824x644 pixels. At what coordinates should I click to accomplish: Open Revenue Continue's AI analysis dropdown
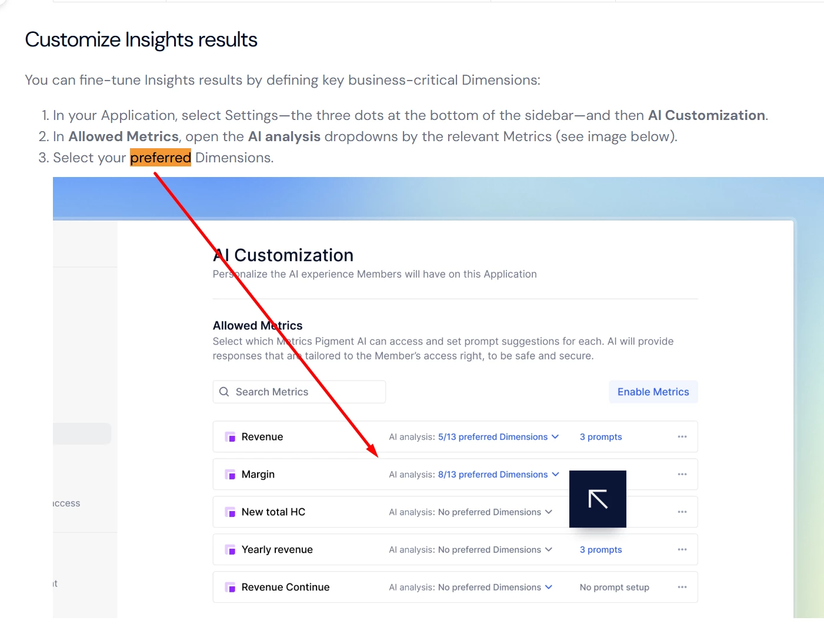tap(495, 588)
